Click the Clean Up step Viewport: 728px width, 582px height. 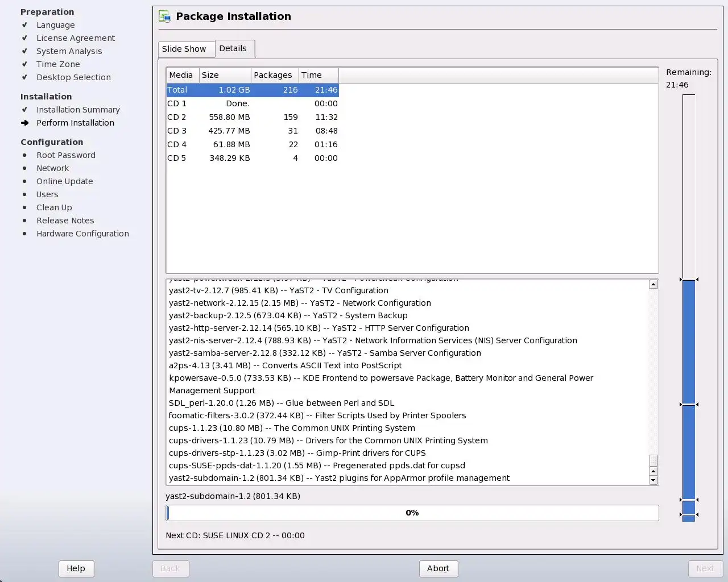tap(54, 207)
